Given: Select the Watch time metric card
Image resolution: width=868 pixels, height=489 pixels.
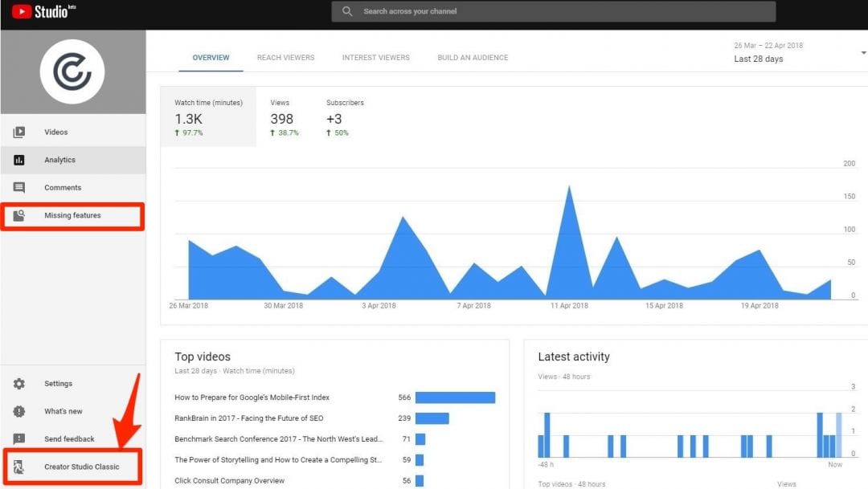Looking at the screenshot, I should click(x=208, y=117).
